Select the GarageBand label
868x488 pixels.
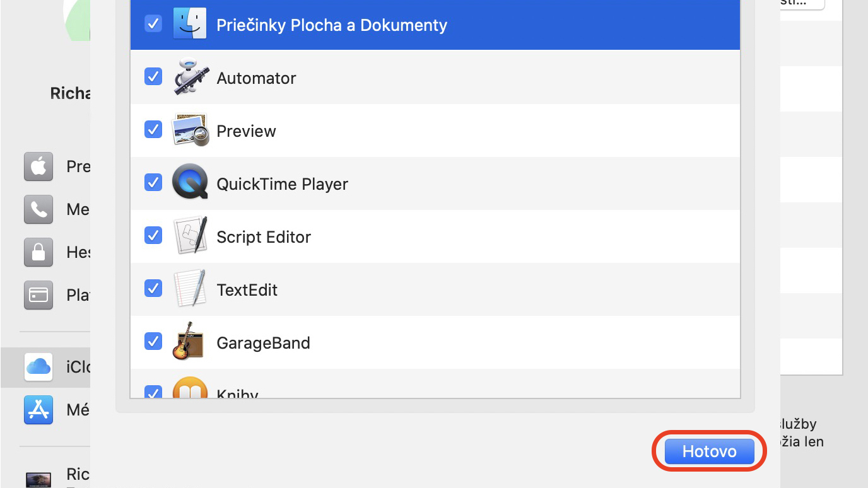coord(263,343)
